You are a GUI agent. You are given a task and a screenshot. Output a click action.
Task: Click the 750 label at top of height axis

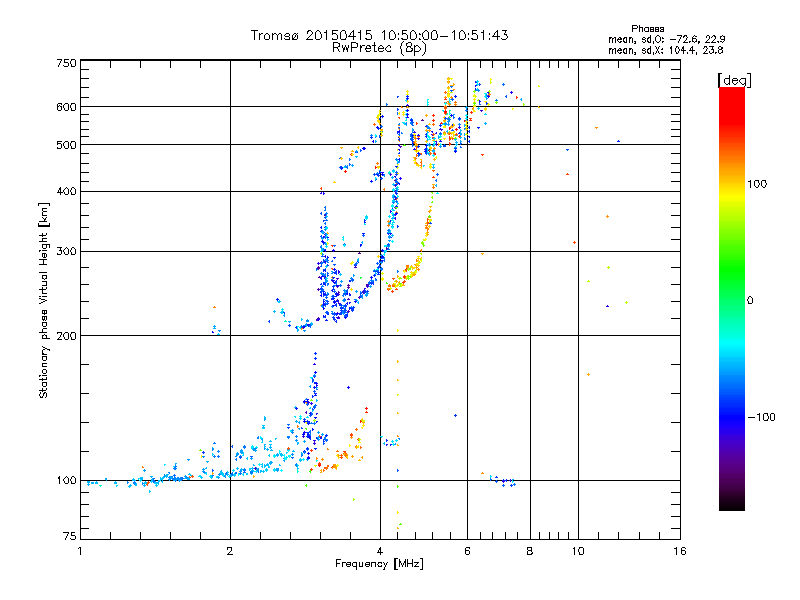click(x=66, y=63)
